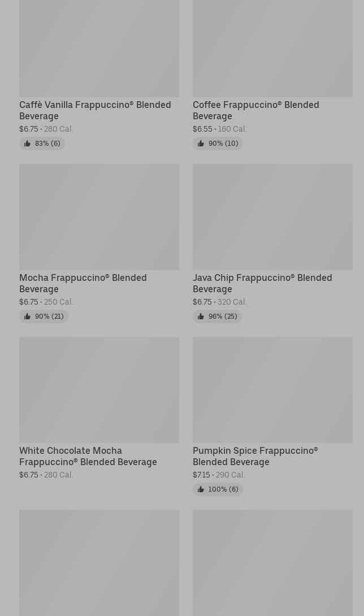
Task: Click White Chocolate Mocha Frappuccino title
Action: (x=88, y=456)
